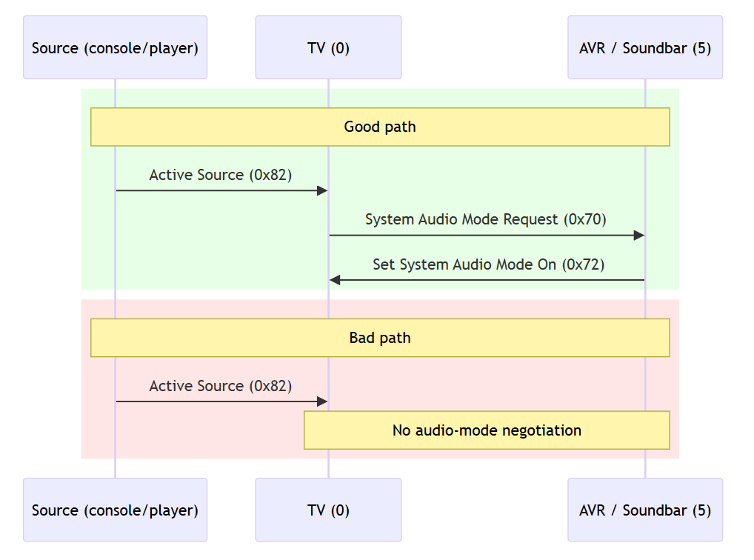This screenshot has width=754, height=560.
Task: Click the Active Source arrowhead in red section
Action: (x=322, y=401)
